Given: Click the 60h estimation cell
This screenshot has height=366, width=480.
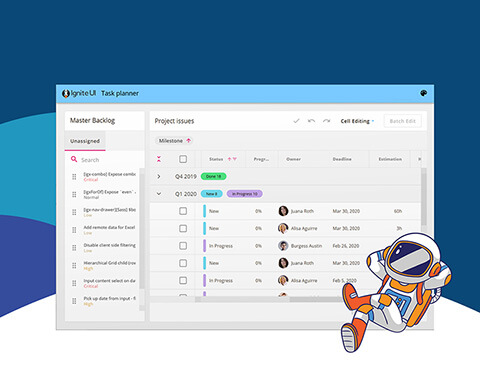Looking at the screenshot, I should click(398, 211).
